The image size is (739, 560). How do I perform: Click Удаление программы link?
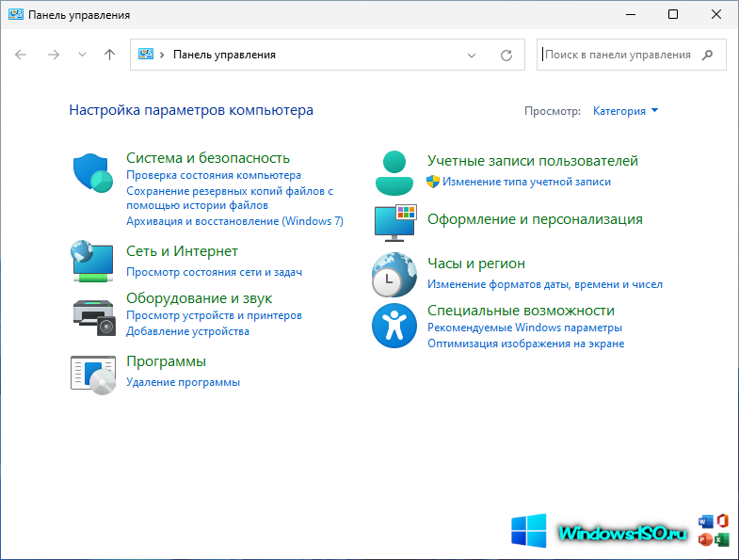pos(183,382)
